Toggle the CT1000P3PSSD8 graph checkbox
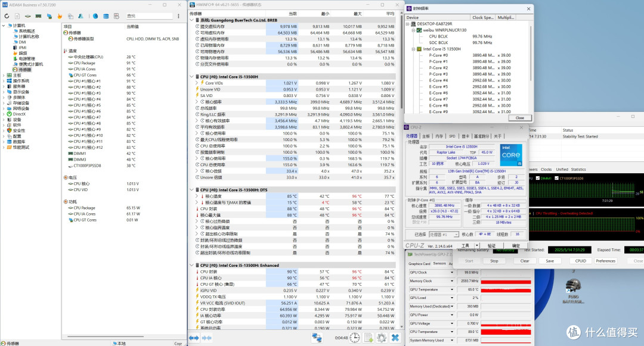This screenshot has width=644, height=346. pyautogui.click(x=556, y=178)
